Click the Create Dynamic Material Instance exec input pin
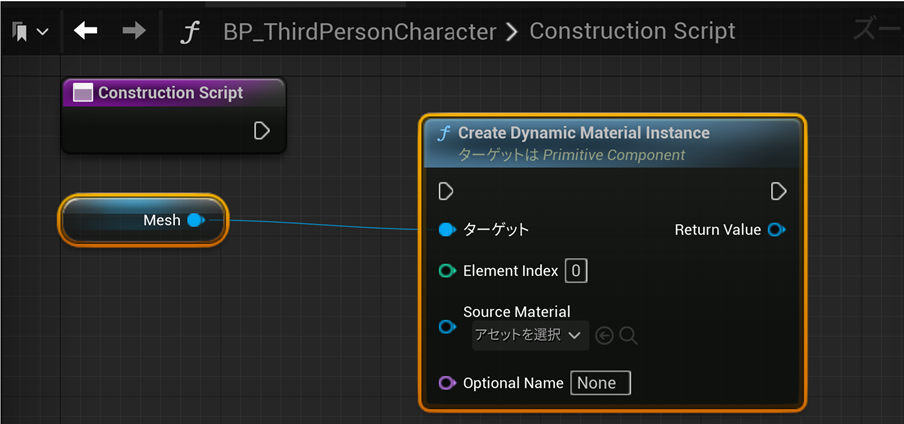The width and height of the screenshot is (904, 424). [446, 191]
